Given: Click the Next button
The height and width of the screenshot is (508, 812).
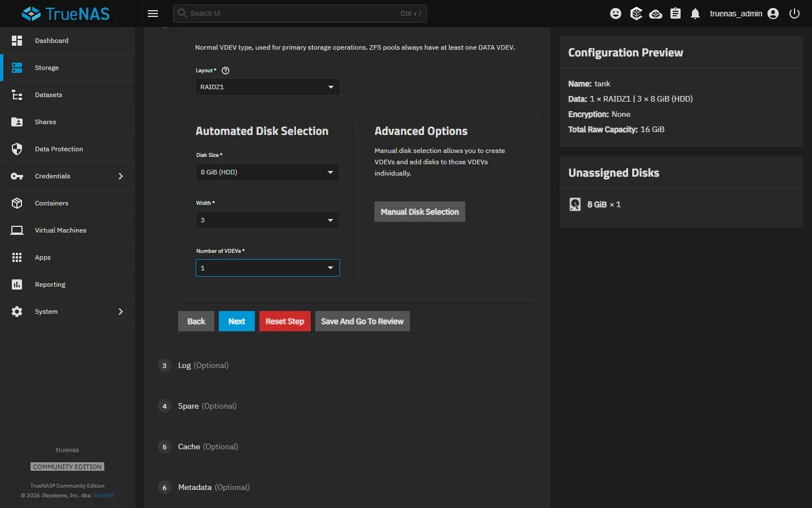Looking at the screenshot, I should tap(237, 321).
